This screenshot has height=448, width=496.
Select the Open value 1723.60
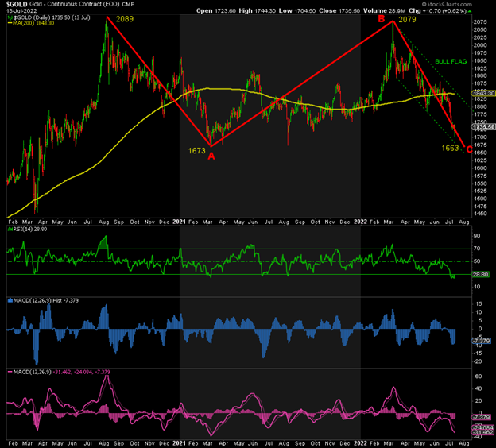click(225, 11)
